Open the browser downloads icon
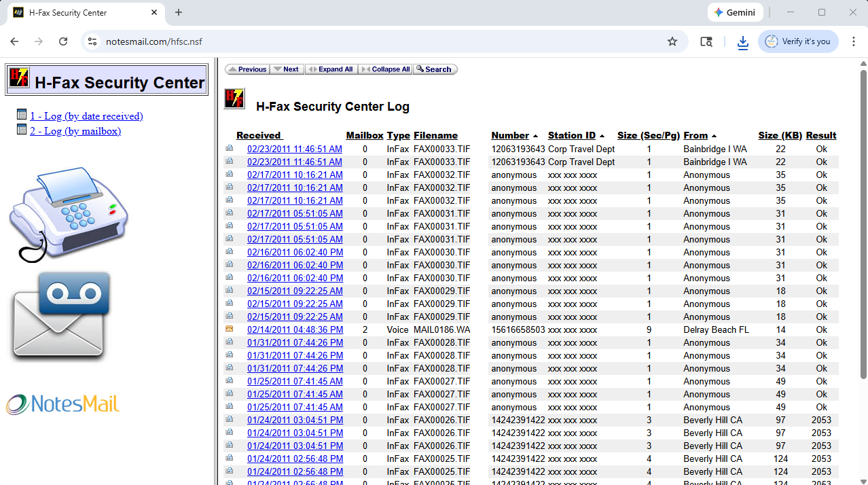This screenshot has height=485, width=868. click(x=743, y=42)
